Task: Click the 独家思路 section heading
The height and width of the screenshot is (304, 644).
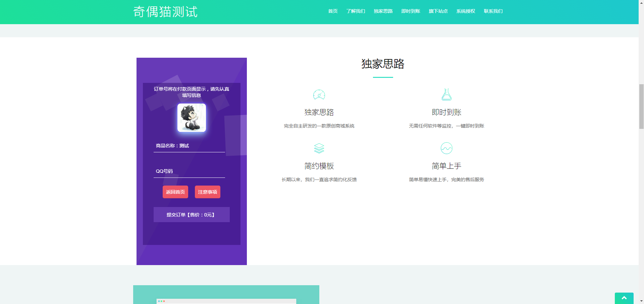Action: [383, 64]
